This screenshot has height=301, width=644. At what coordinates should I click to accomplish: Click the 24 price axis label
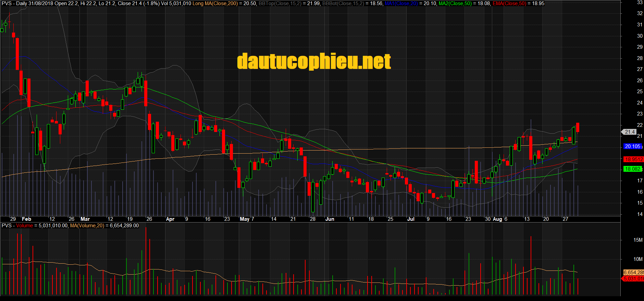pyautogui.click(x=640, y=103)
